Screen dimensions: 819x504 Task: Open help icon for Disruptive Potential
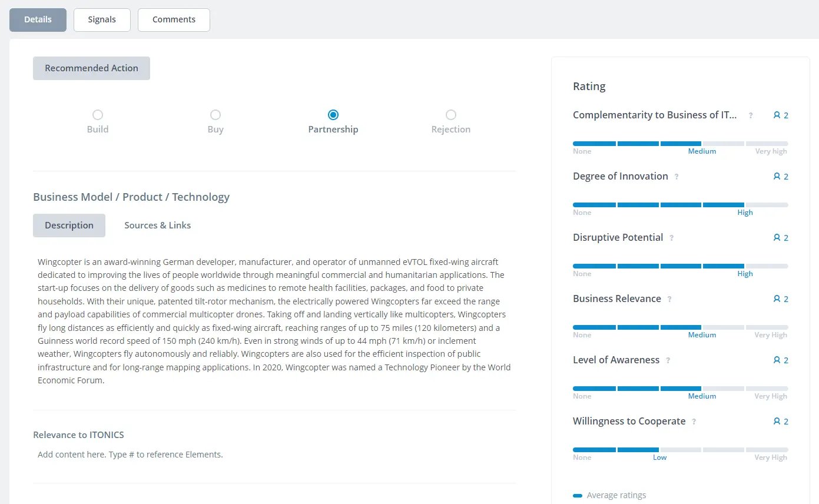671,238
